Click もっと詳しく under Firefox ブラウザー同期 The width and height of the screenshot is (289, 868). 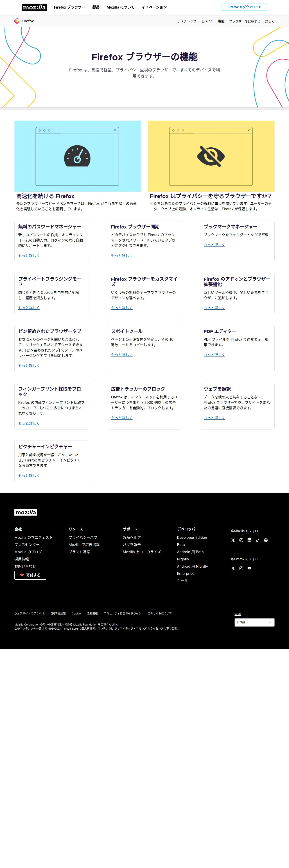pos(122,256)
